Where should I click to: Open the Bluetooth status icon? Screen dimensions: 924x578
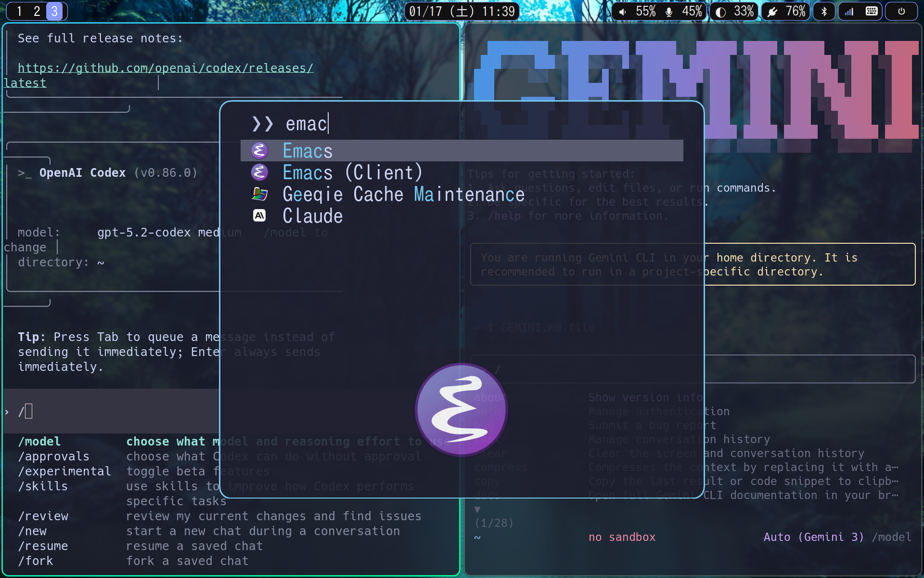pyautogui.click(x=824, y=12)
